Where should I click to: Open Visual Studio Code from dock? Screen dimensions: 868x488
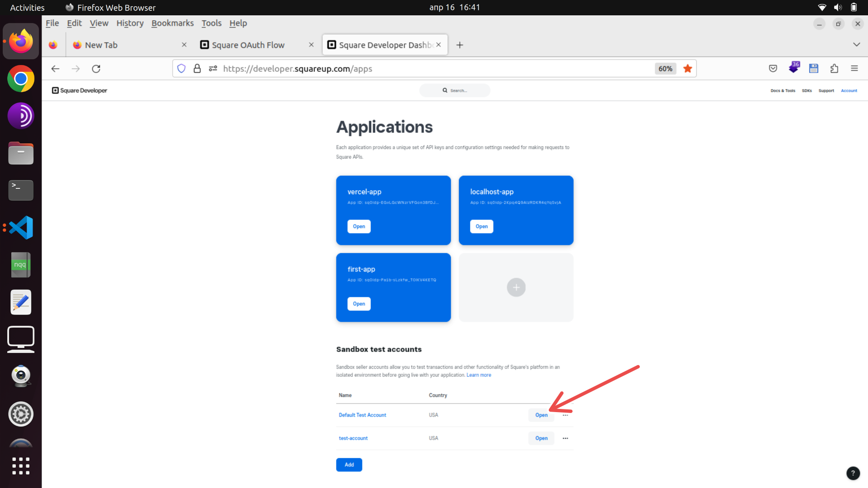coord(21,227)
